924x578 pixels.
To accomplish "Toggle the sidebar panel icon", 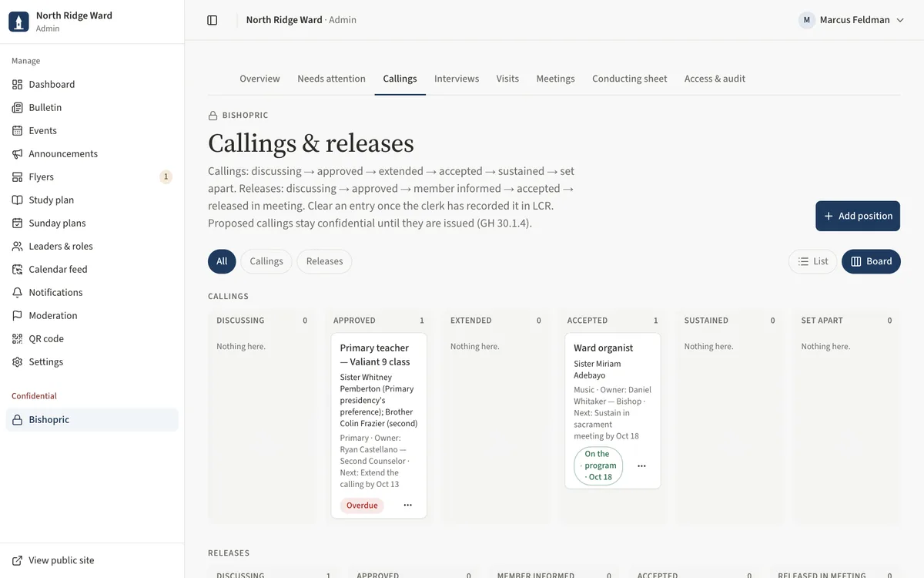I will (x=213, y=20).
